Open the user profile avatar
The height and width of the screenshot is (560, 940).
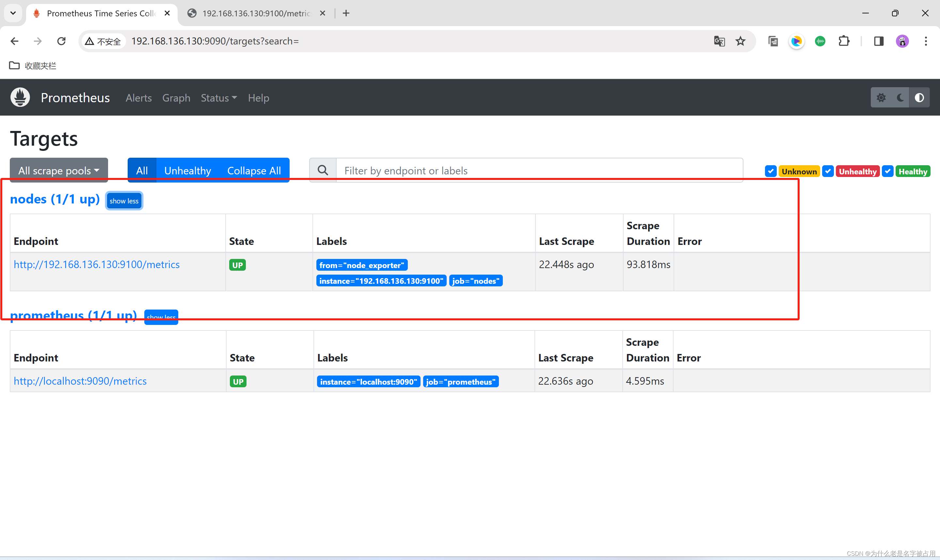[x=902, y=41]
